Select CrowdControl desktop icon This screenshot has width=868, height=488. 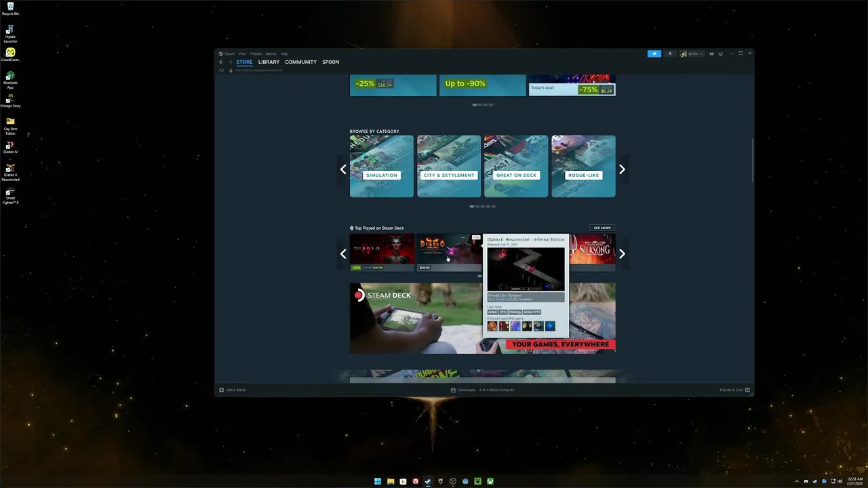pyautogui.click(x=10, y=55)
